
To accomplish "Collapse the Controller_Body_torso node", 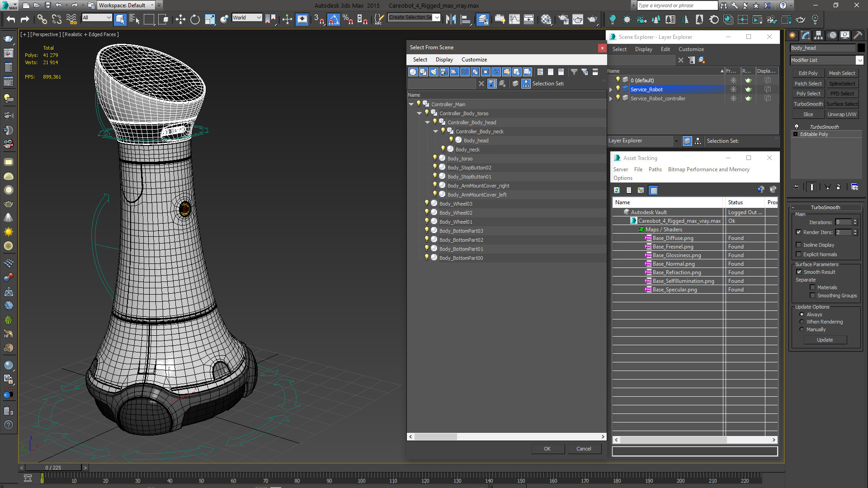I will pyautogui.click(x=419, y=113).
